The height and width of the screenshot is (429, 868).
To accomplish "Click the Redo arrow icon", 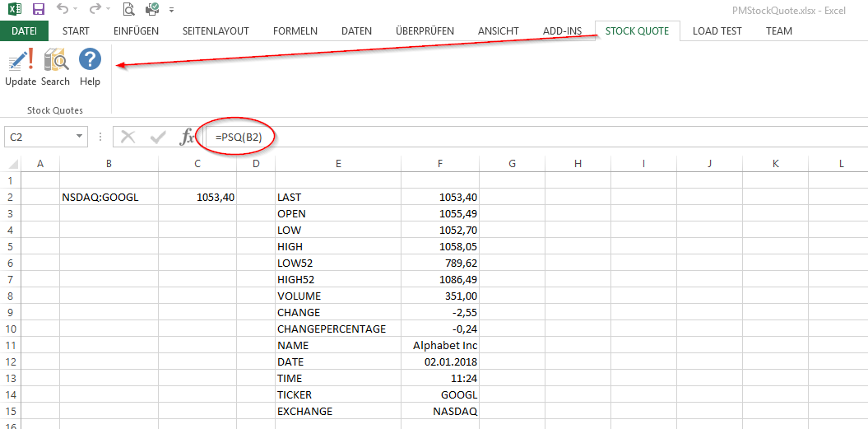I will pos(95,10).
